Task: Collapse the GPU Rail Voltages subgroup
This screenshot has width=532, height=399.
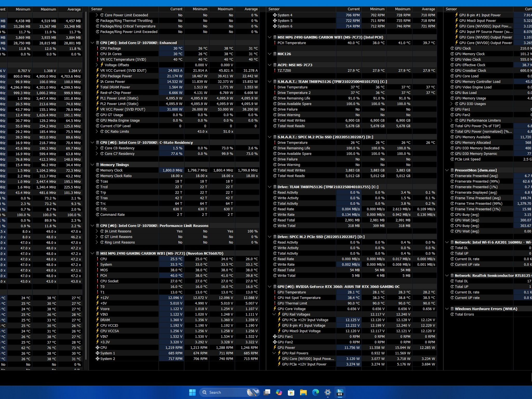Action: click(274, 314)
